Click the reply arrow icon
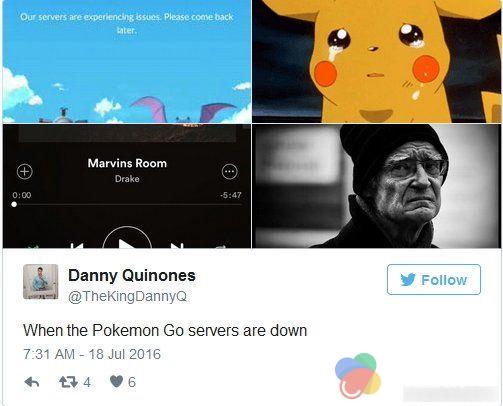 pyautogui.click(x=32, y=382)
